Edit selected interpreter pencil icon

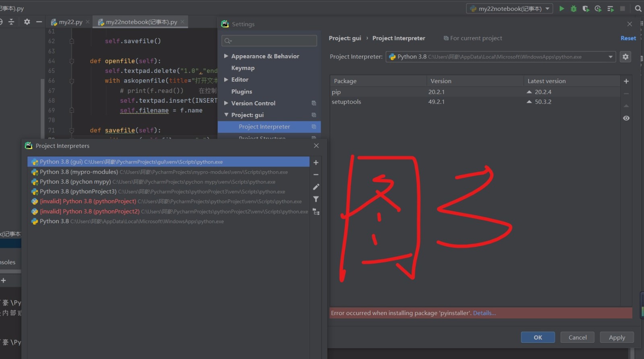316,187
